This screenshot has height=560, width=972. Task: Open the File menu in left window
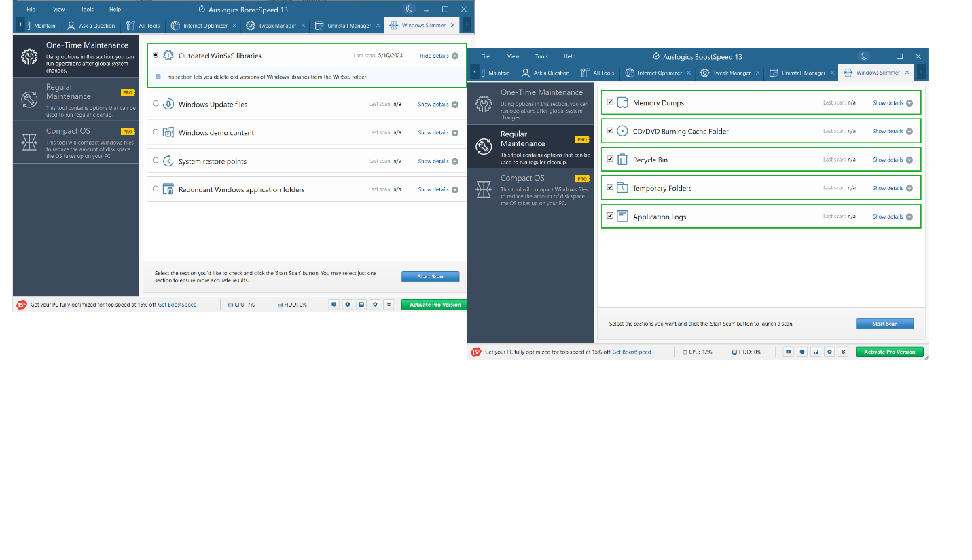coord(31,10)
